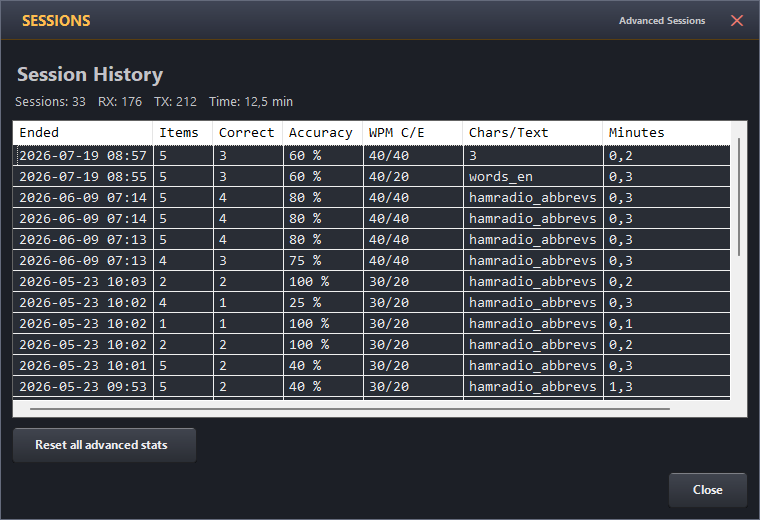760x520 pixels.
Task: Sort by the Chars/Text column header
Action: coord(533,133)
